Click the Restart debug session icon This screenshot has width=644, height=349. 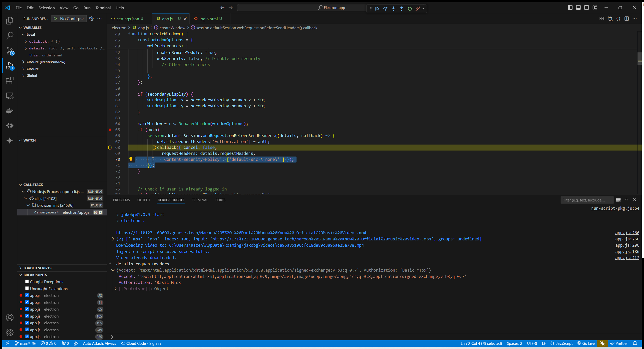(x=409, y=8)
